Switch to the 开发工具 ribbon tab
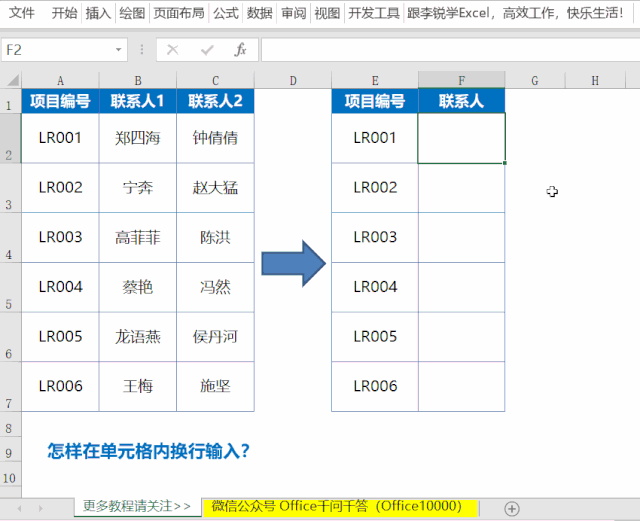The image size is (640, 521). [x=374, y=13]
